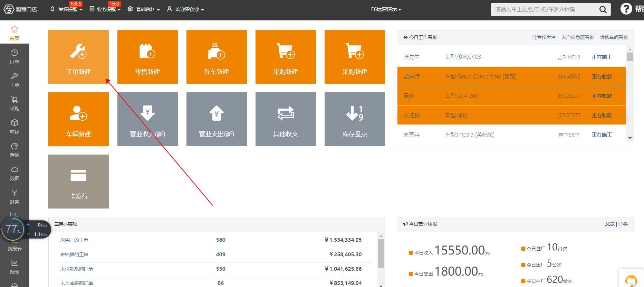Open 营业支出(新) tile
Screen dimensions: 644x287
pyautogui.click(x=217, y=119)
